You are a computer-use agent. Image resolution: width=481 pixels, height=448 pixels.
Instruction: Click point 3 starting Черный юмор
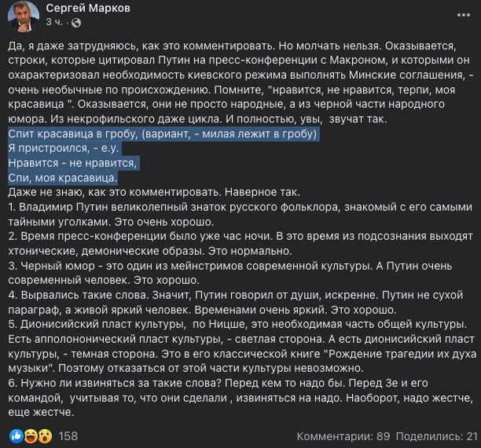pyautogui.click(x=230, y=273)
